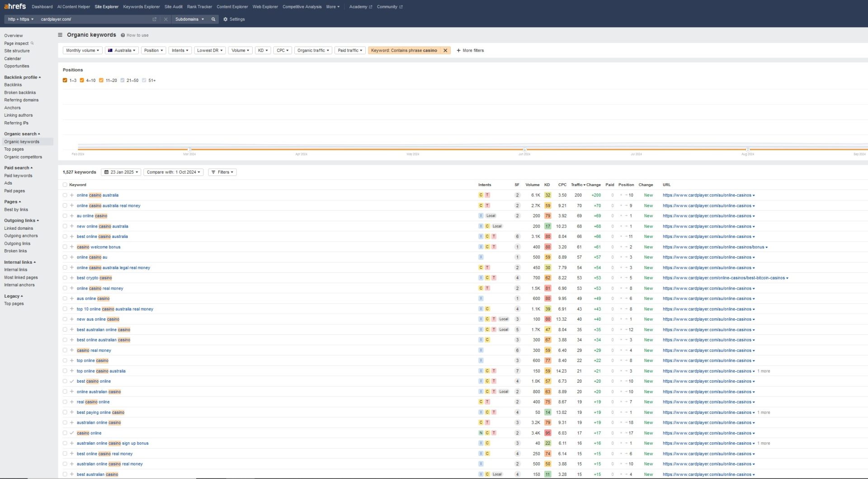Screen dimensions: 868x479
Task: Open the http + https protocol dropdown
Action: coord(21,19)
